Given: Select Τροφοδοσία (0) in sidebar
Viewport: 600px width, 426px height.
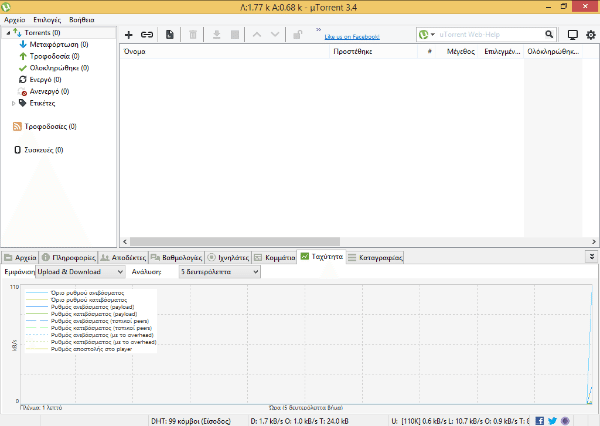Looking at the screenshot, I should click(54, 56).
